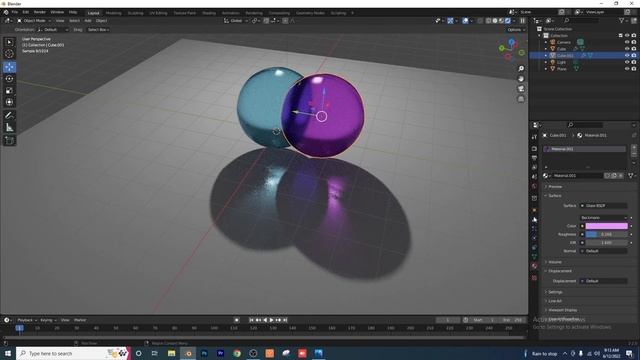Click the viewport zoom magnifier gizmo

click(x=521, y=69)
